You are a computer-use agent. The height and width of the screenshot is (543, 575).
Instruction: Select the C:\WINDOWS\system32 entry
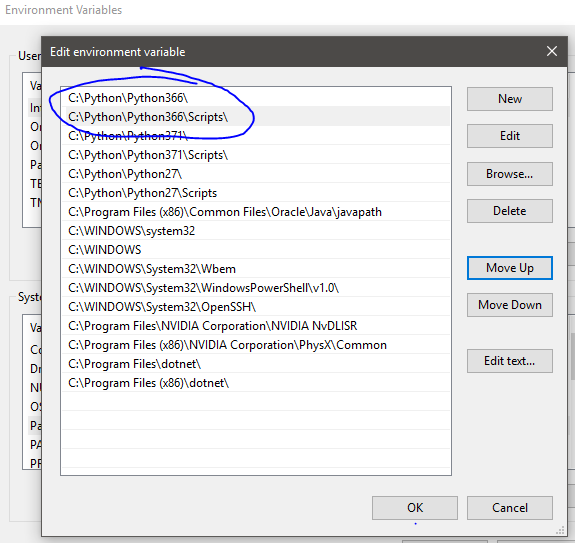pyautogui.click(x=256, y=231)
